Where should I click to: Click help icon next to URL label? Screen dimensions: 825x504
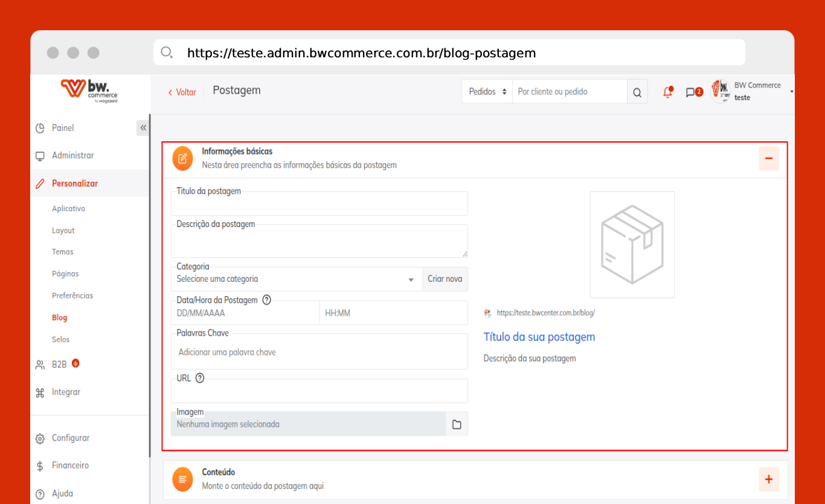[x=200, y=378]
